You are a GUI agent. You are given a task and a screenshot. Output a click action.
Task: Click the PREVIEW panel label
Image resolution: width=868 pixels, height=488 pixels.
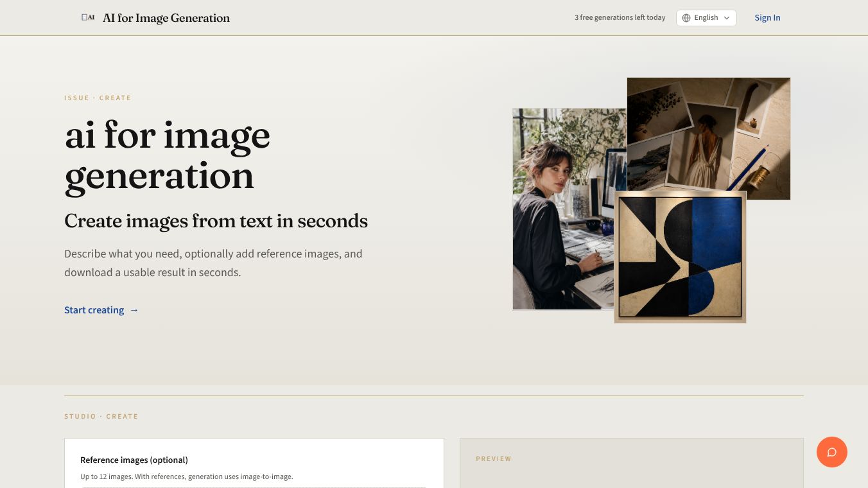[494, 459]
